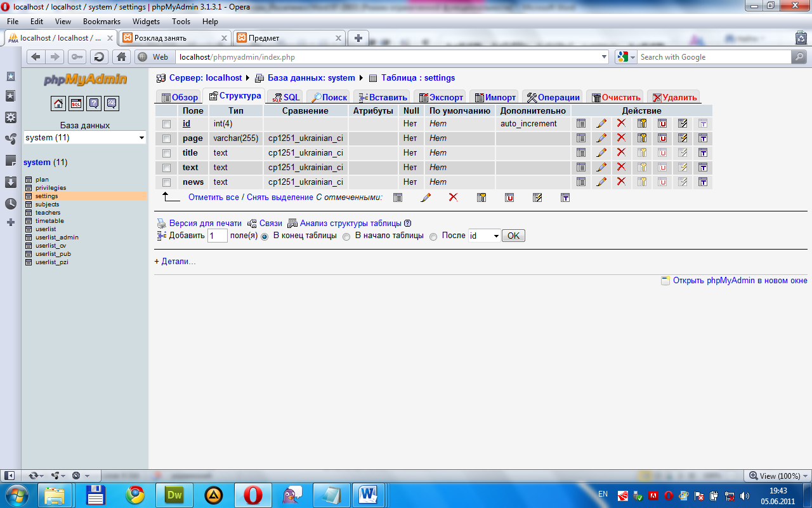The width and height of the screenshot is (812, 508).
Task: Tick the checkbox for the page field
Action: [x=167, y=138]
